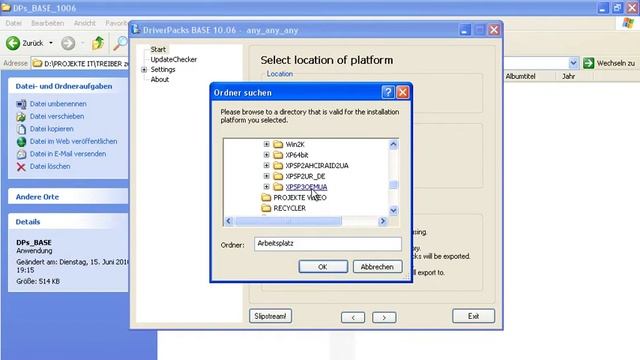
Task: Expand the XPSP3OEMUA folder node
Action: [267, 187]
